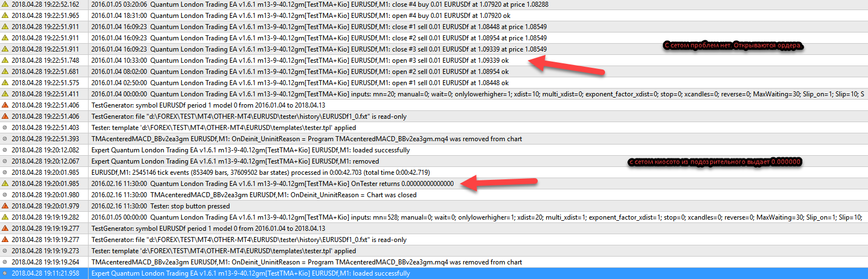This screenshot has height=279, width=868.
Task: Click the info icon on the 19:20:12.067 Expert removed row
Action: click(5, 161)
